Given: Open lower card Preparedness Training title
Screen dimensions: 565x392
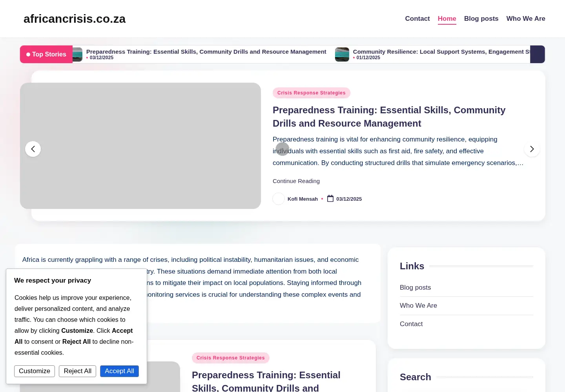Looking at the screenshot, I should 266,381.
